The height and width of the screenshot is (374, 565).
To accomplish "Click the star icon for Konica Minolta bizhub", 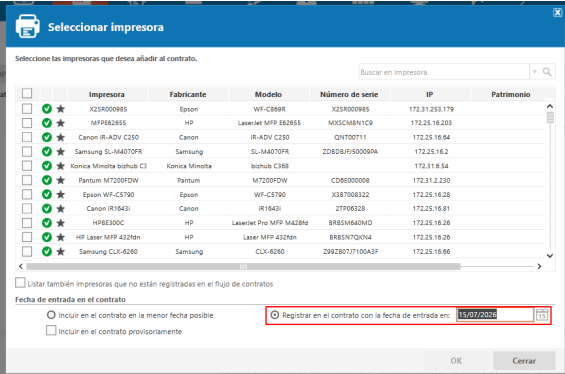I will click(x=61, y=166).
